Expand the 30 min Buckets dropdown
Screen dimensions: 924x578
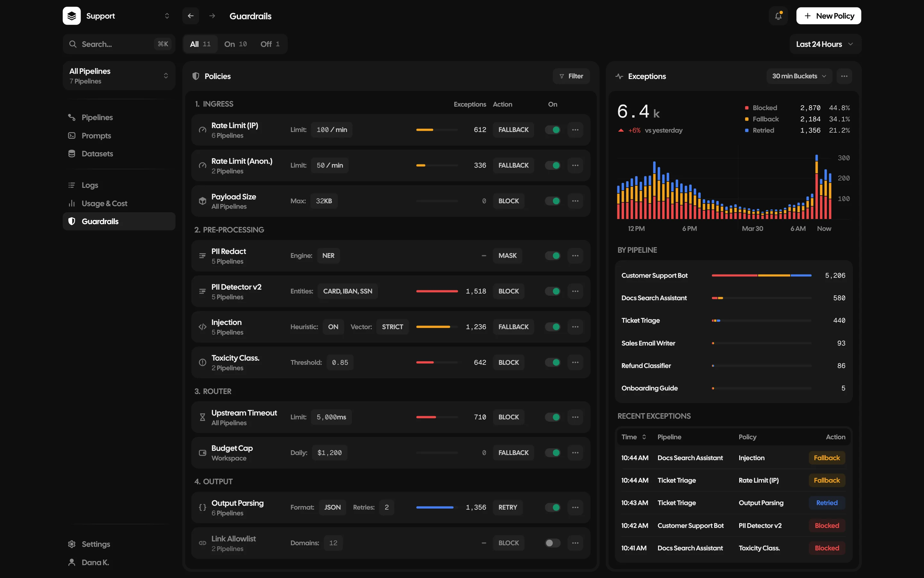(x=799, y=76)
